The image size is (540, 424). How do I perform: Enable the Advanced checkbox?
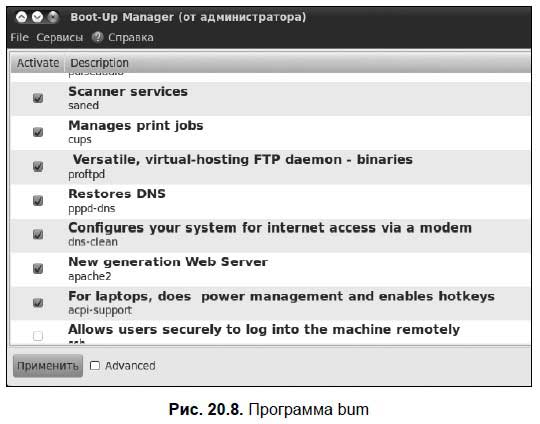click(95, 365)
